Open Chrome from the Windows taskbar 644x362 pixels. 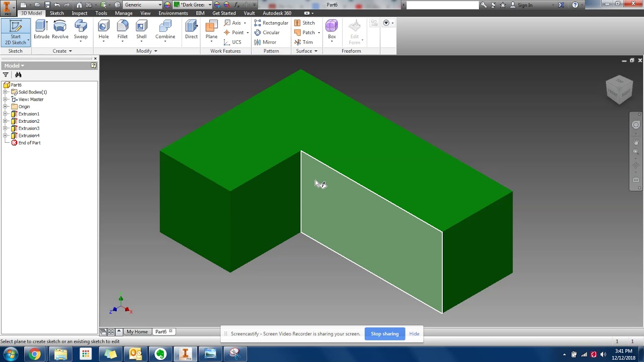pyautogui.click(x=34, y=354)
